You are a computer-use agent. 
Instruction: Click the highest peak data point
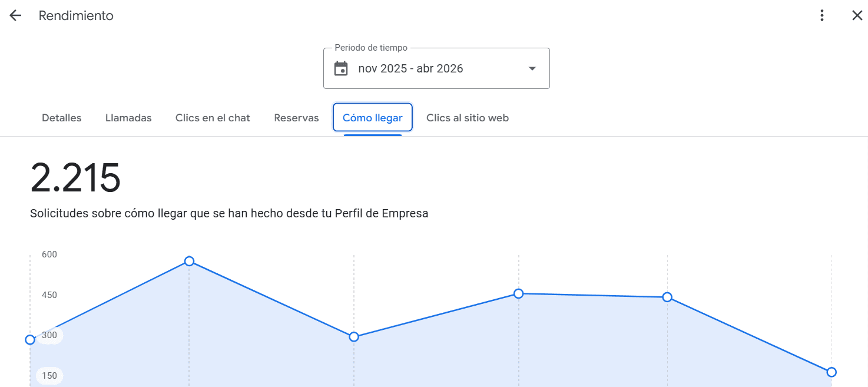tap(189, 261)
